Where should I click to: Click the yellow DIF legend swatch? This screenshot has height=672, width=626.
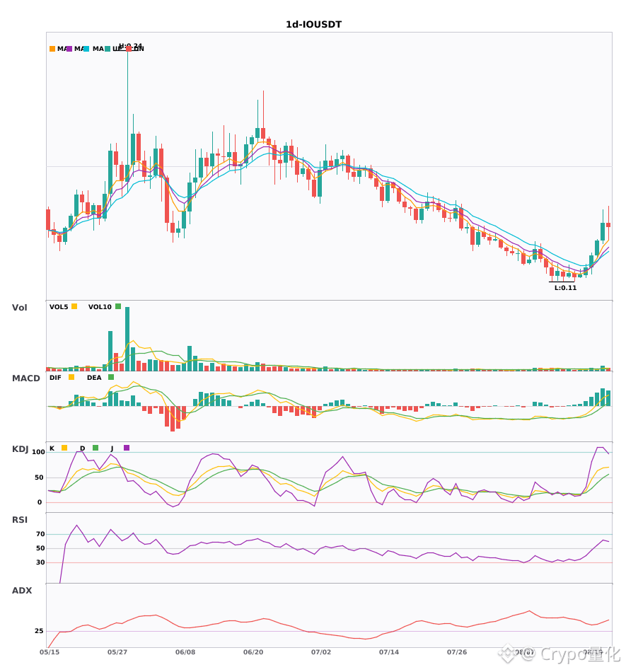pyautogui.click(x=71, y=377)
